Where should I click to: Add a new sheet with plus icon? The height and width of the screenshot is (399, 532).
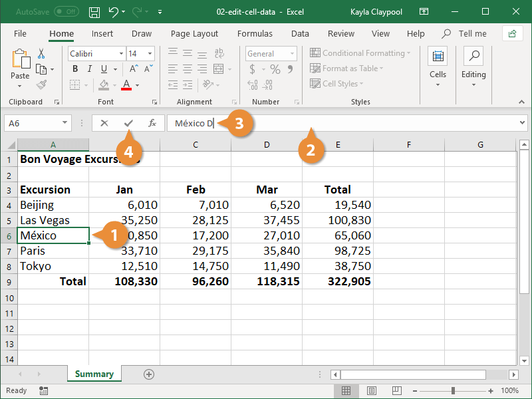coord(149,374)
